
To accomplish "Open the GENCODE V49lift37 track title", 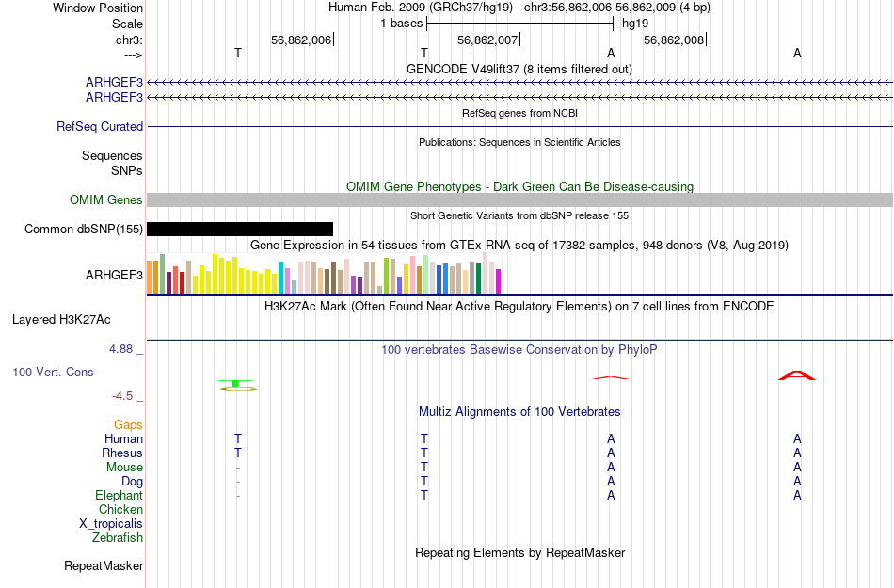I will coord(519,69).
